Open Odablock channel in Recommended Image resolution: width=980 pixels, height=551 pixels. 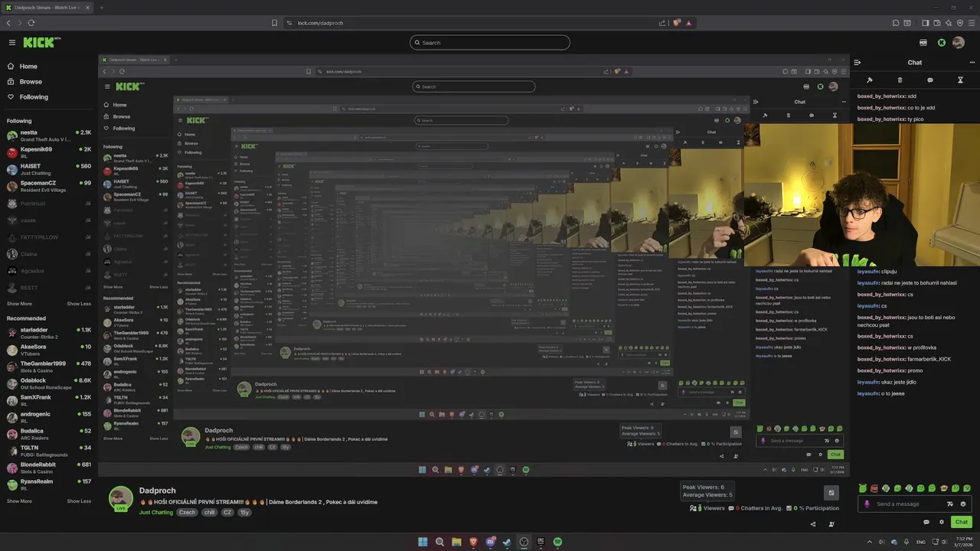click(x=49, y=383)
